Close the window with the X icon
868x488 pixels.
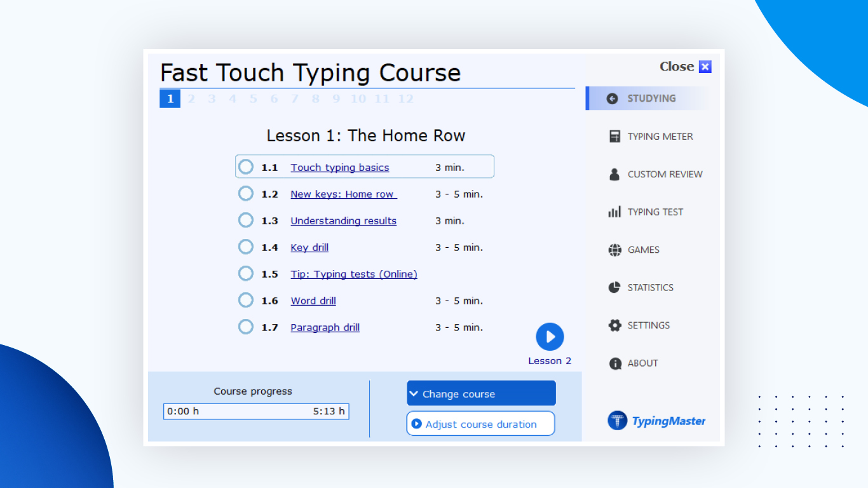pos(705,67)
